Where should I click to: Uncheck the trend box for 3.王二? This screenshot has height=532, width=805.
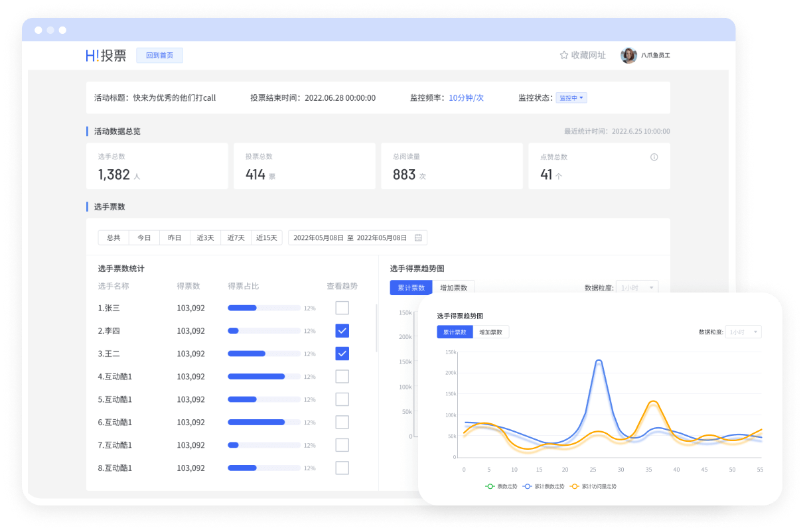[342, 354]
